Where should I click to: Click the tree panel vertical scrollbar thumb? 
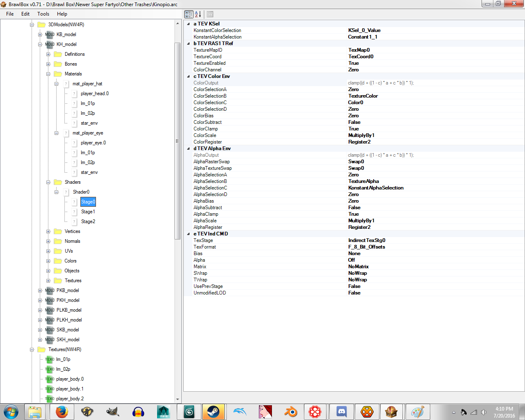(178, 141)
